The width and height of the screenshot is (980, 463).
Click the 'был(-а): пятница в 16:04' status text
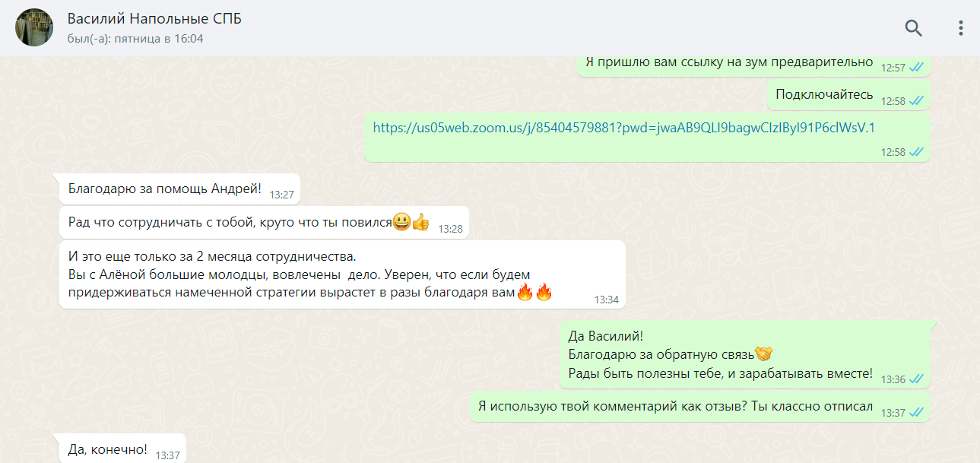pyautogui.click(x=135, y=38)
